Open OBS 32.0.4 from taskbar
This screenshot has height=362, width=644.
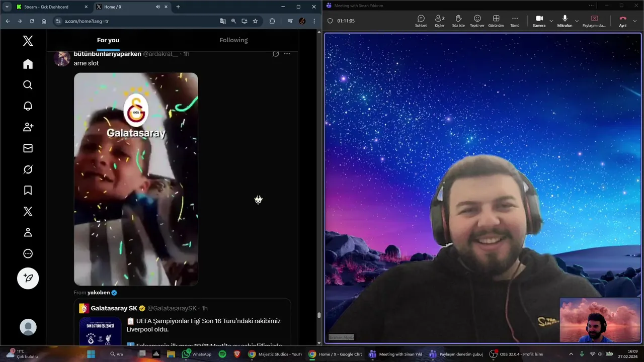tap(517, 354)
